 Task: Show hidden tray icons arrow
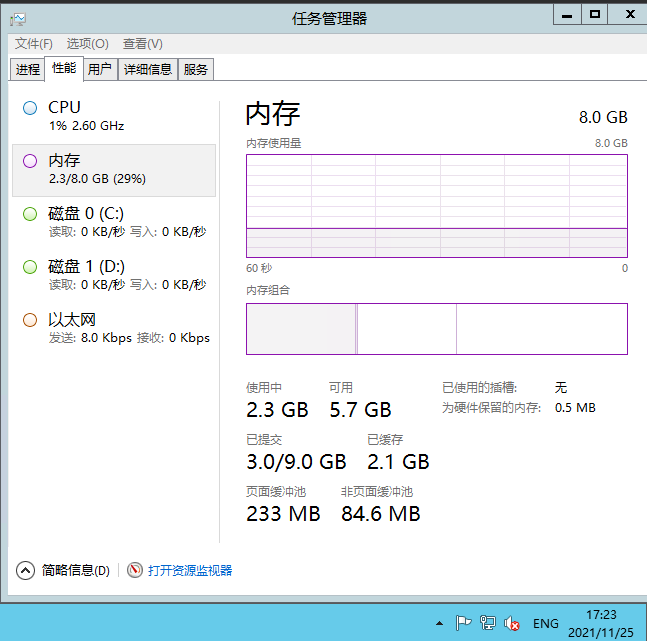click(439, 623)
